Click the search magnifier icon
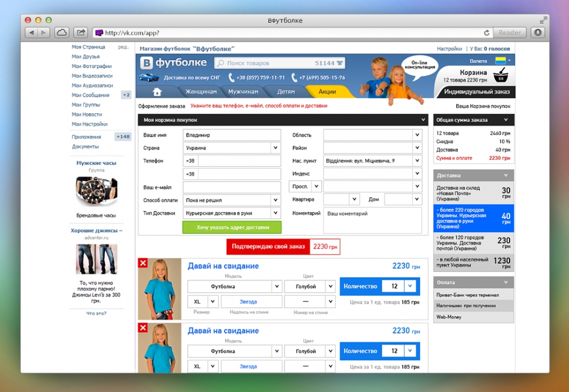Image resolution: width=569 pixels, height=392 pixels. tap(220, 63)
